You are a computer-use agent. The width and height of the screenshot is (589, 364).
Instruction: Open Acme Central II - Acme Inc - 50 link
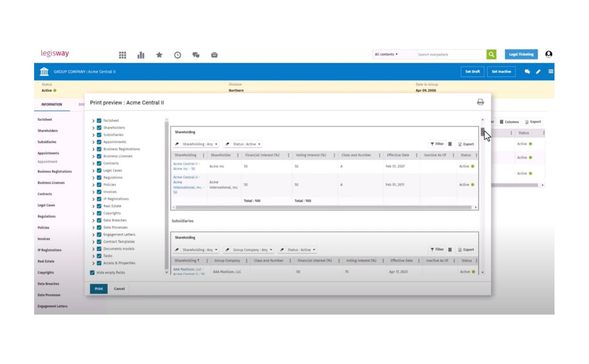coord(186,166)
